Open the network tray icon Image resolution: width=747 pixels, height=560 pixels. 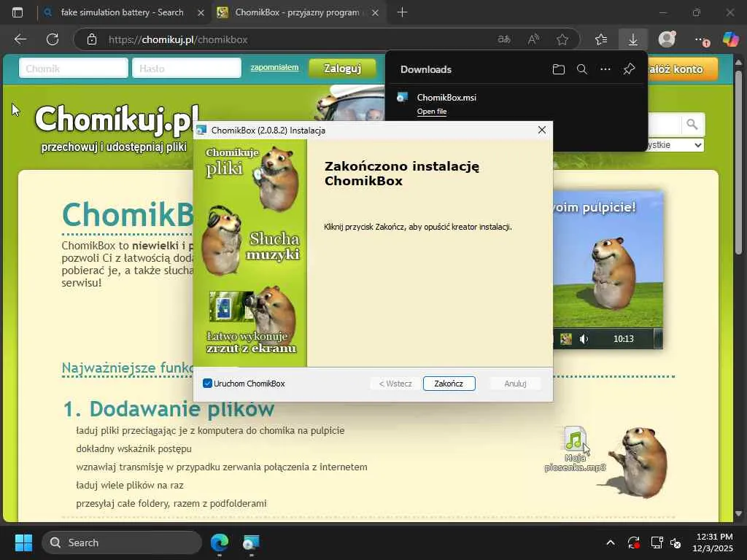(657, 542)
